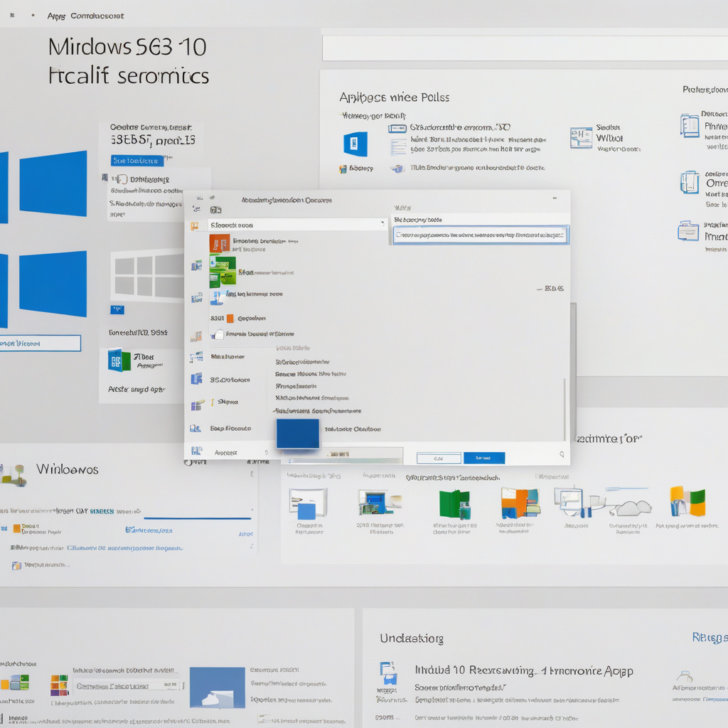Click the blue-bordered text field in the dialog
Viewport: 728px width, 728px height.
click(x=481, y=235)
